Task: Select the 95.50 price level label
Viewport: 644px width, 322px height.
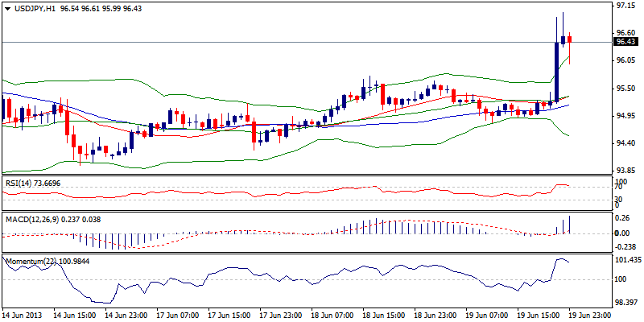Action: pyautogui.click(x=625, y=89)
